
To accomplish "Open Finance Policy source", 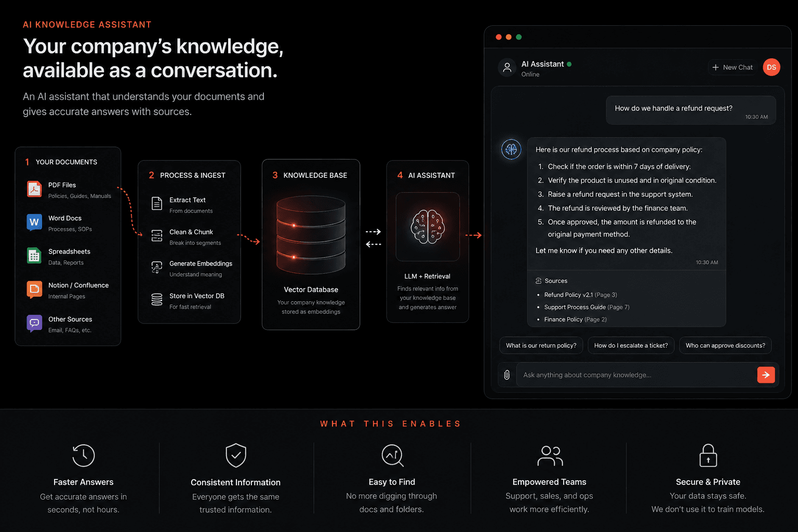I will pos(575,320).
